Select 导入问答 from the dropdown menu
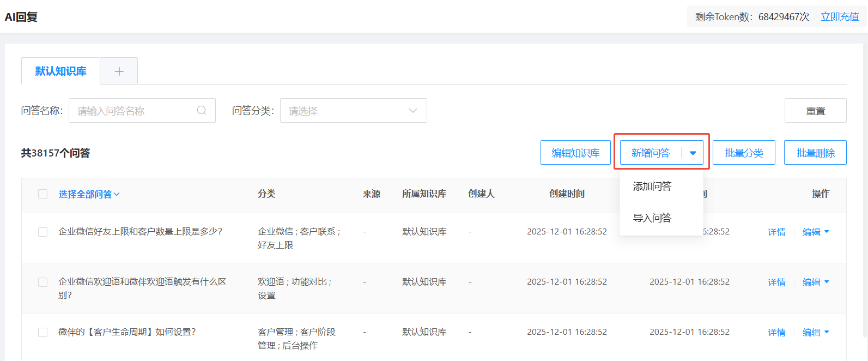This screenshot has height=361, width=868. [x=652, y=218]
